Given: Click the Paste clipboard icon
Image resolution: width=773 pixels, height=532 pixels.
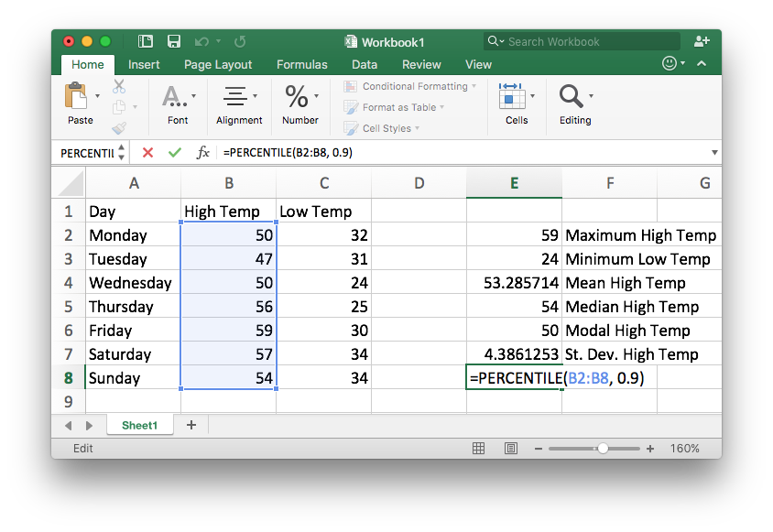Looking at the screenshot, I should [76, 97].
